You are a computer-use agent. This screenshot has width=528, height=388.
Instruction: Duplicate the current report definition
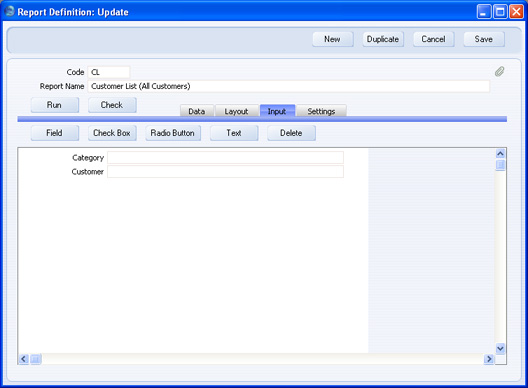(x=383, y=39)
